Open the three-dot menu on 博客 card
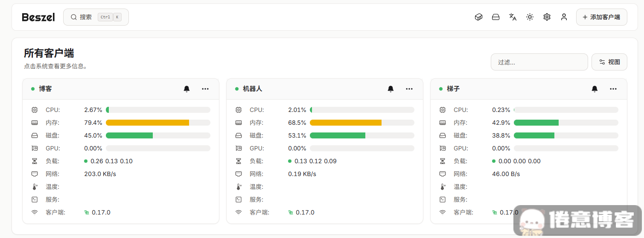Screen dimensions: 644x238 click(x=205, y=89)
